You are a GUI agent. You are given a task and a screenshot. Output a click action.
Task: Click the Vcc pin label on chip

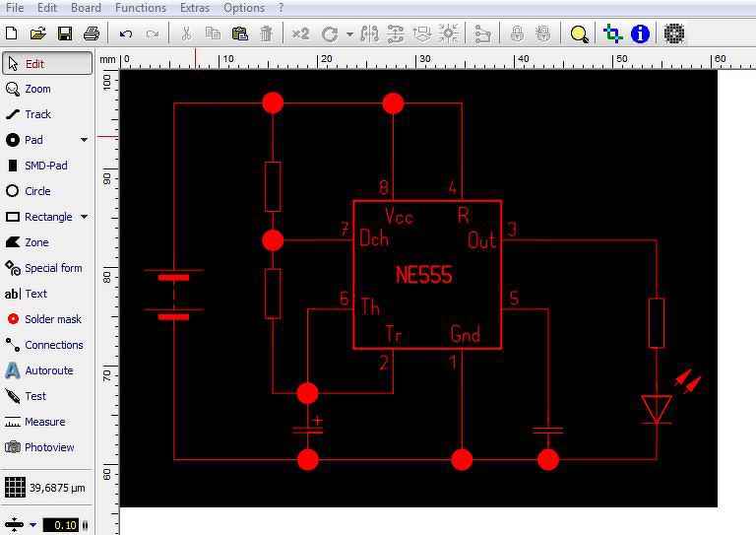[x=399, y=216]
